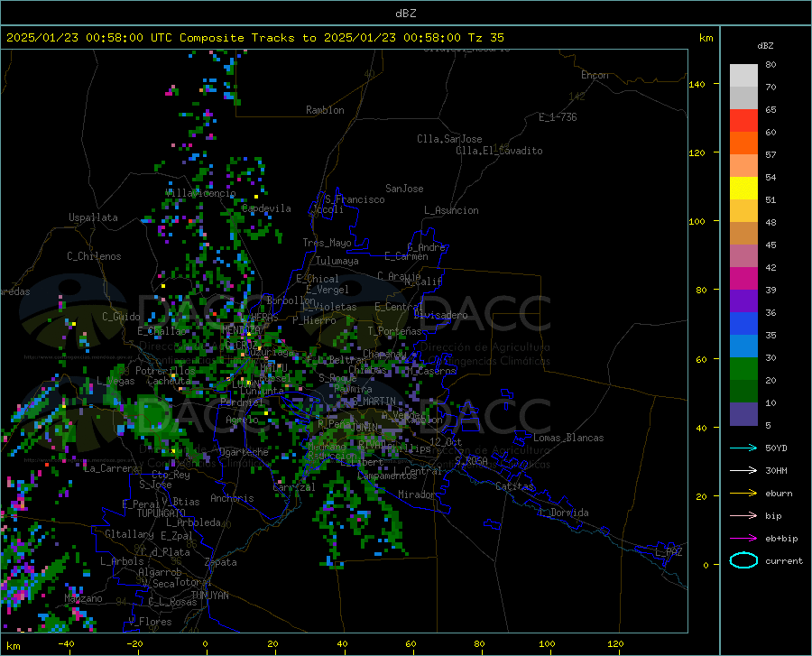Click the Potrerillos label
This screenshot has height=656, width=812.
click(165, 371)
